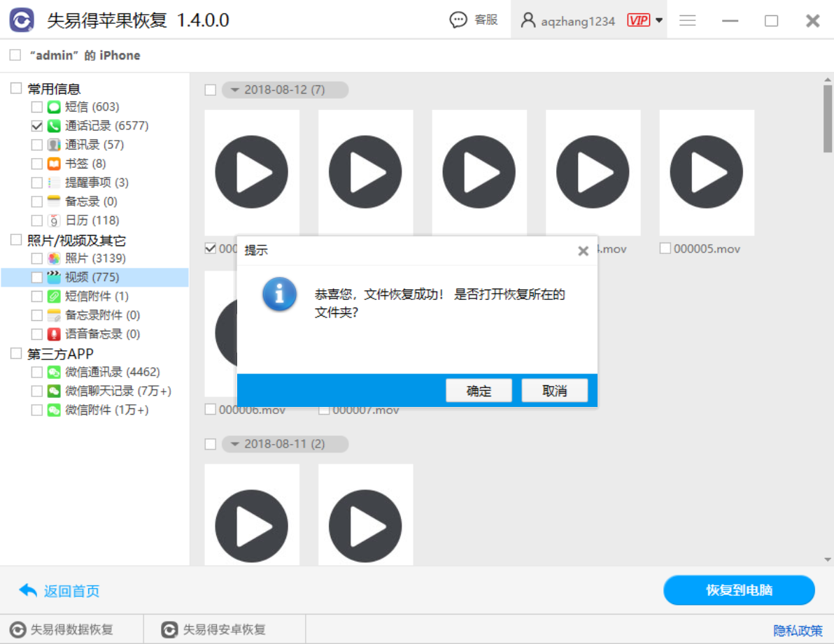Click the 失易得数据恢复 logo icon

click(x=17, y=629)
